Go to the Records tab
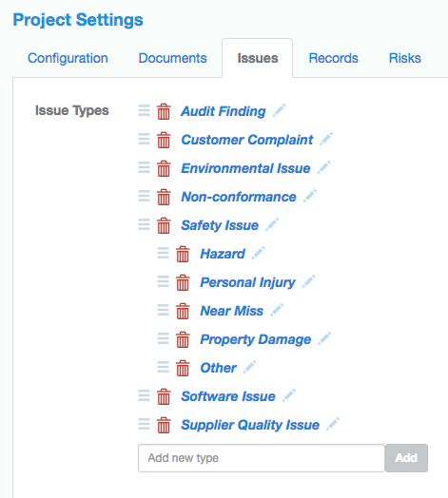 [334, 58]
